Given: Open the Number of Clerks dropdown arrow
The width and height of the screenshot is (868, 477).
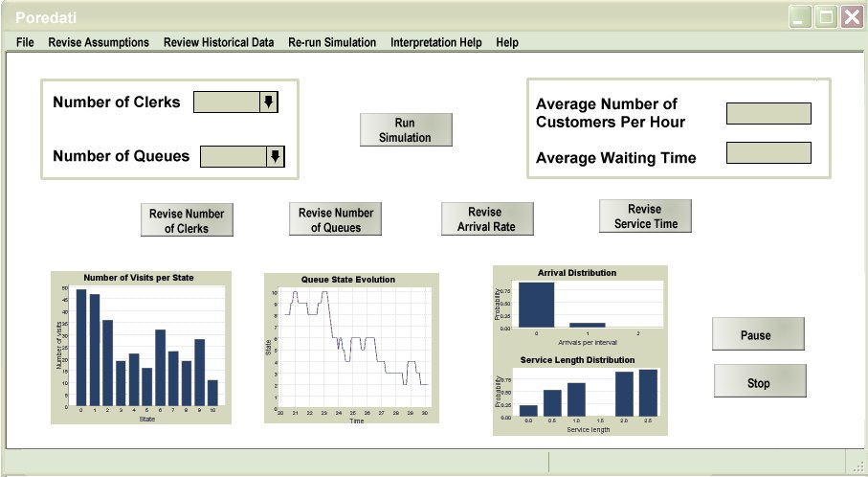Looking at the screenshot, I should [269, 102].
